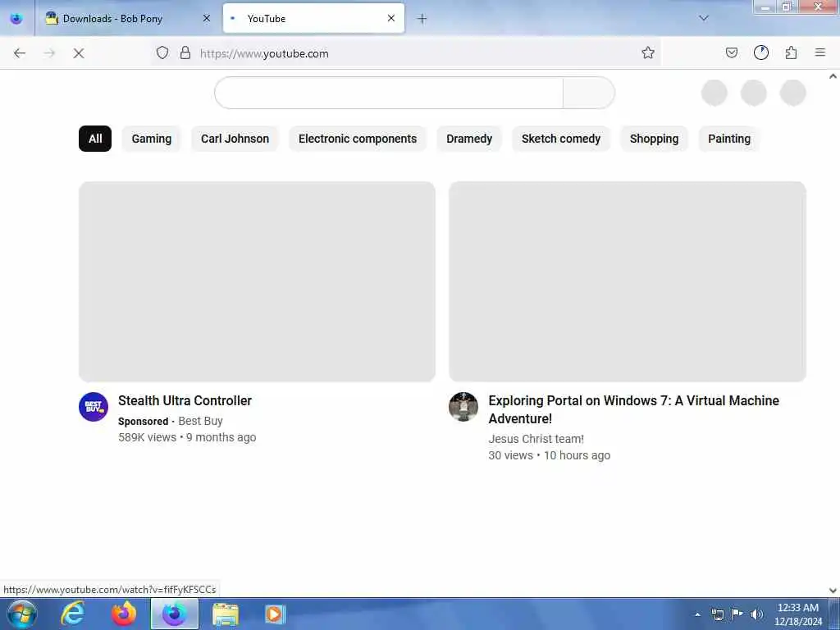This screenshot has height=630, width=840.
Task: Open the extensions puzzle icon
Action: (x=792, y=52)
